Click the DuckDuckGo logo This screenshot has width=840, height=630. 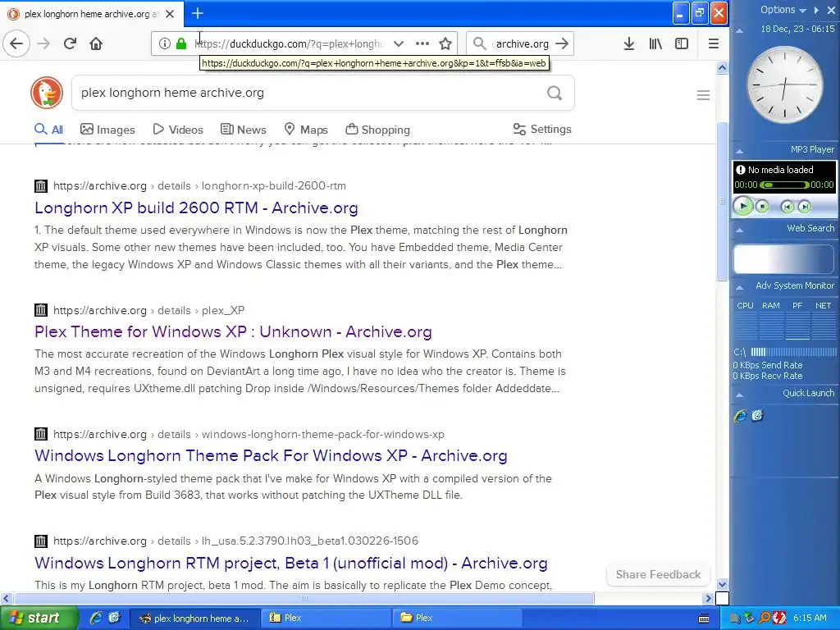[47, 93]
